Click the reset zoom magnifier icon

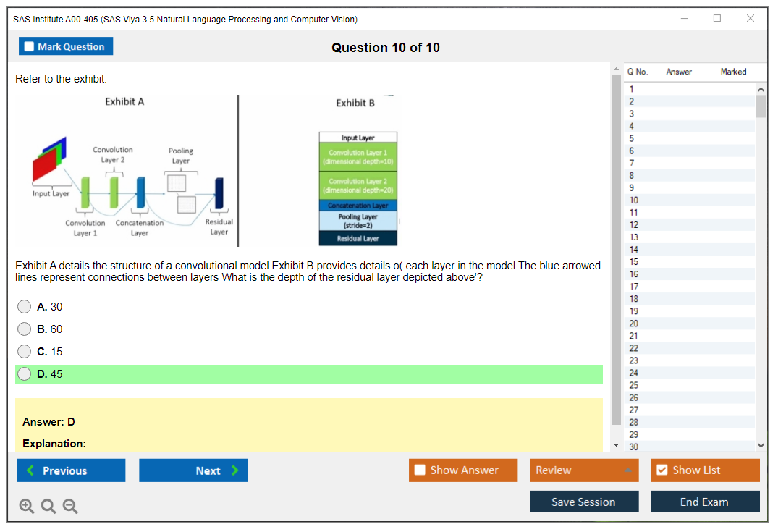48,507
